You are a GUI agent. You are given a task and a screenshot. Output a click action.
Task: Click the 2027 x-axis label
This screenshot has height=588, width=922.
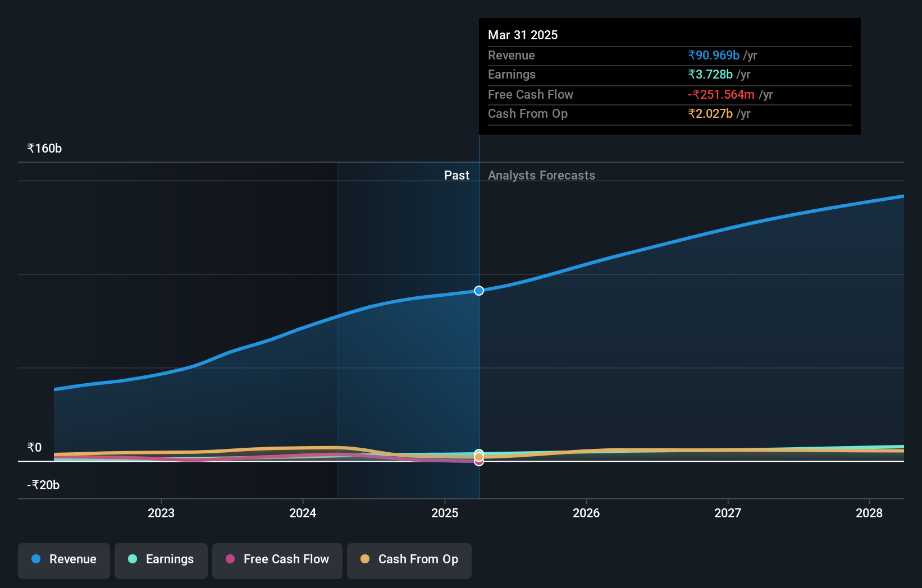pyautogui.click(x=728, y=513)
